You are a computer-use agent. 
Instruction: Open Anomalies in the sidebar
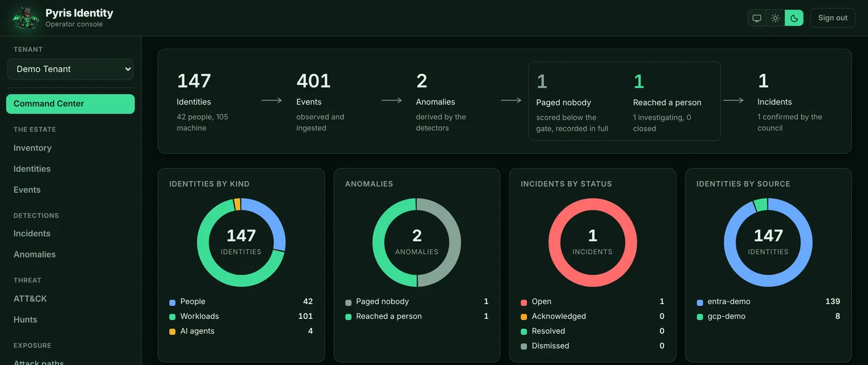34,254
